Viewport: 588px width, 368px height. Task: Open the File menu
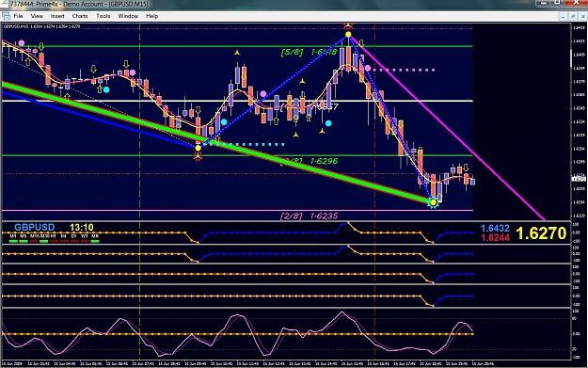tap(18, 16)
